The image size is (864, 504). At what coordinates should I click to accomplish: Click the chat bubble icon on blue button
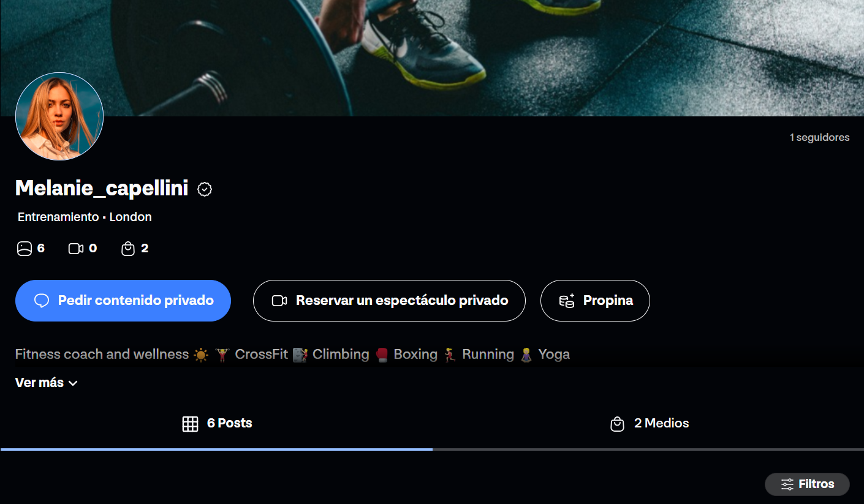coord(42,301)
